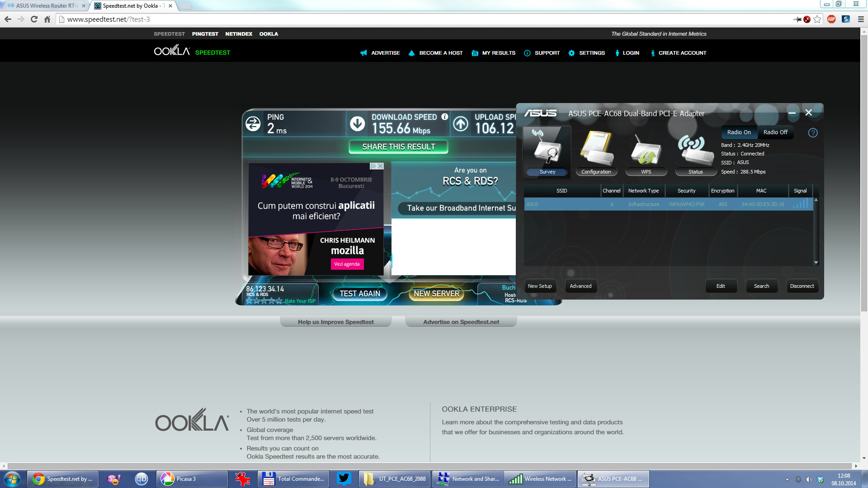This screenshot has width=868, height=488.
Task: Sort survey list by Signal column
Action: click(800, 191)
